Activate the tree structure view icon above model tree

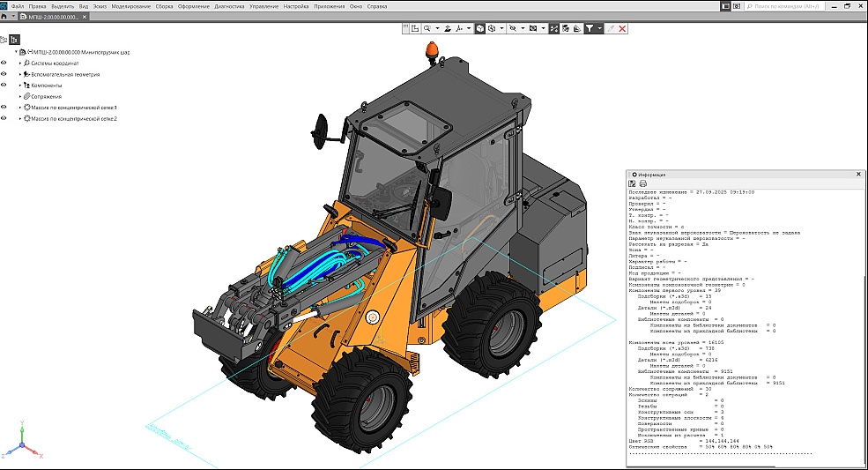click(14, 40)
